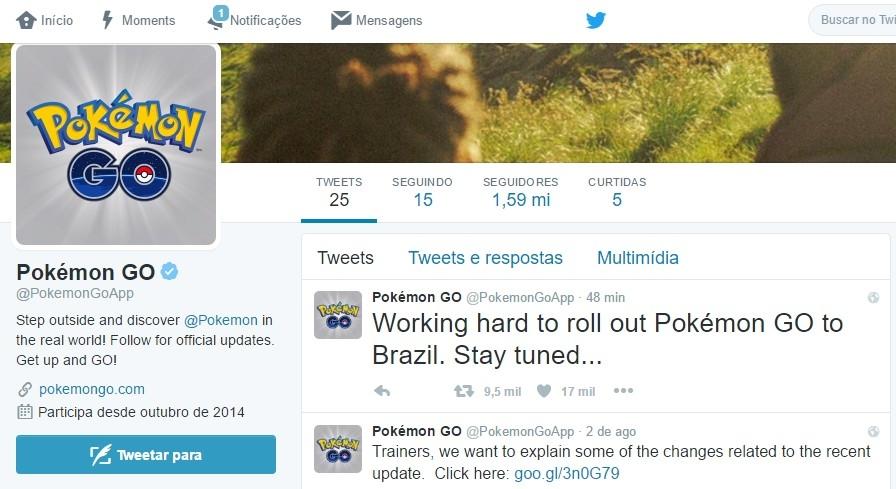
Task: Click the Twitter bird logo
Action: pos(595,20)
